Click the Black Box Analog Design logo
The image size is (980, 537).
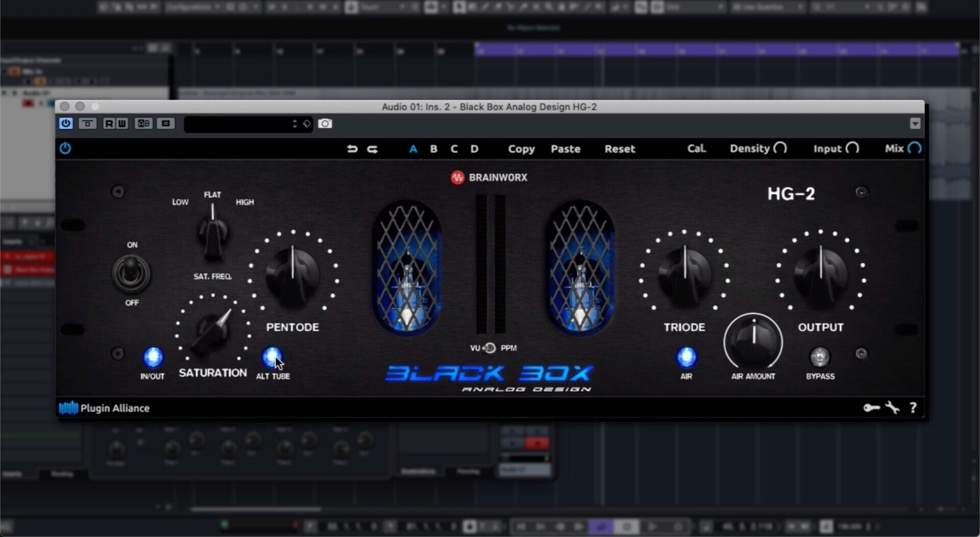pos(489,379)
